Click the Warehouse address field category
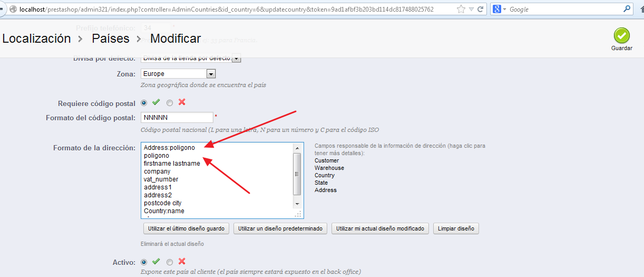644x277 pixels. click(x=329, y=168)
